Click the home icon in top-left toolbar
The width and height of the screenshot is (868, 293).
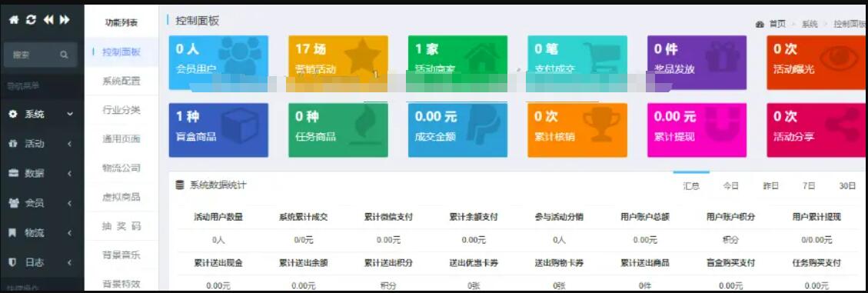[14, 20]
